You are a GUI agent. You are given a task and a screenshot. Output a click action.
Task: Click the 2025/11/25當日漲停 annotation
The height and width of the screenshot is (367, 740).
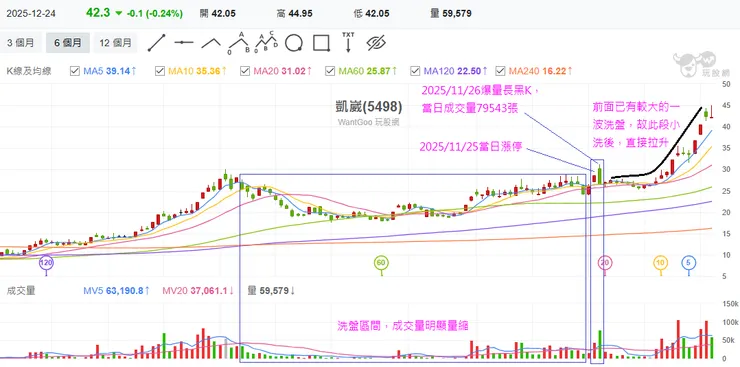tap(470, 147)
